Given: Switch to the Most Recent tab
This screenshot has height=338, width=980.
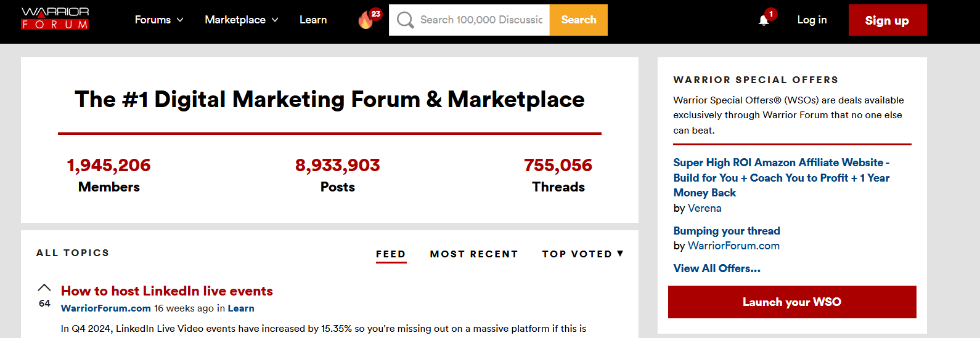Looking at the screenshot, I should 474,254.
